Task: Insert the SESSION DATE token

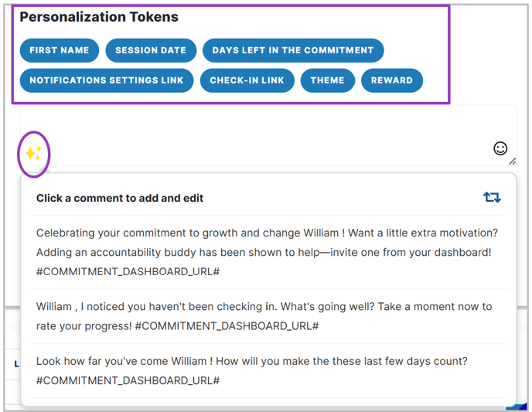Action: (x=151, y=50)
